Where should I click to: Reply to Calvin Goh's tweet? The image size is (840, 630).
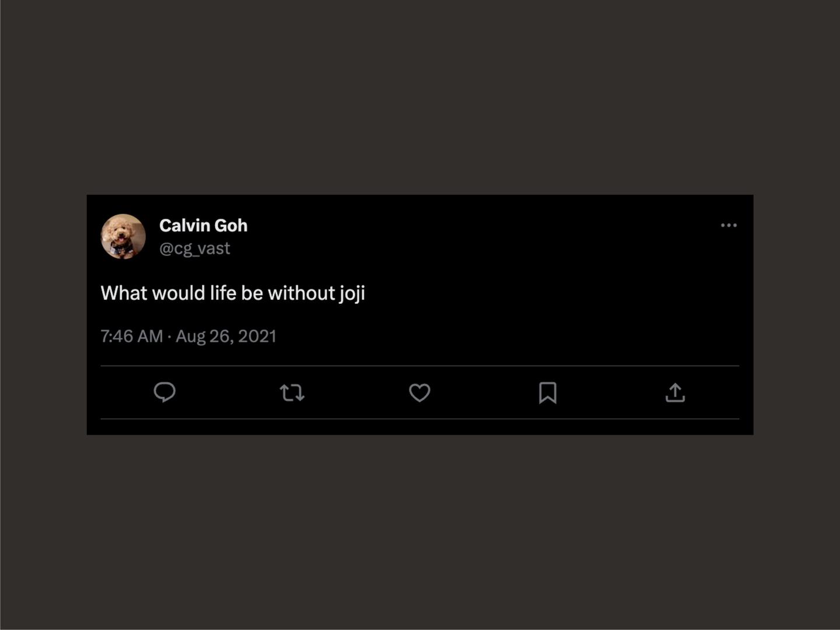click(x=164, y=393)
